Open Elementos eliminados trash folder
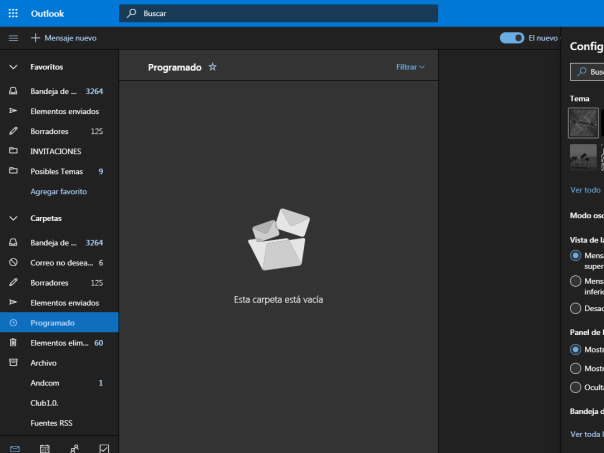This screenshot has width=604, height=453. (58, 343)
